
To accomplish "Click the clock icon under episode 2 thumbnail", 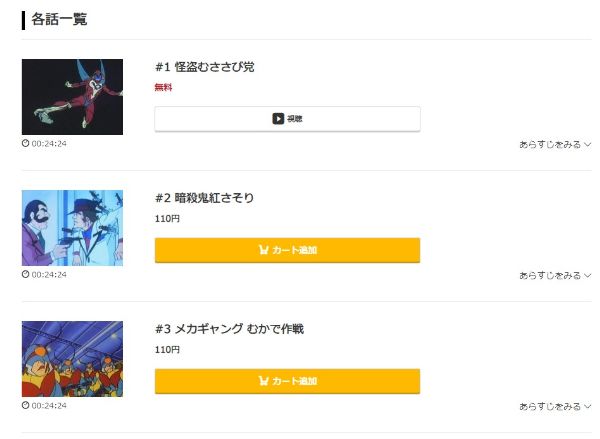I will (x=26, y=274).
